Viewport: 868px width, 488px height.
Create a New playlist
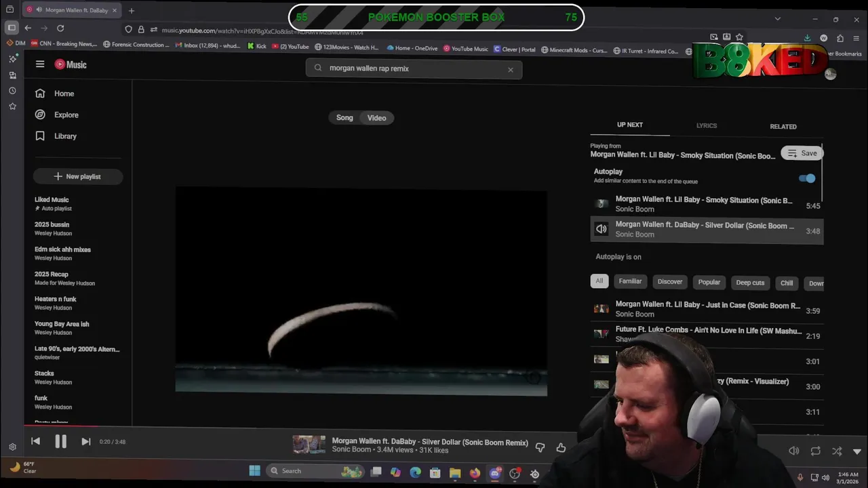click(78, 176)
